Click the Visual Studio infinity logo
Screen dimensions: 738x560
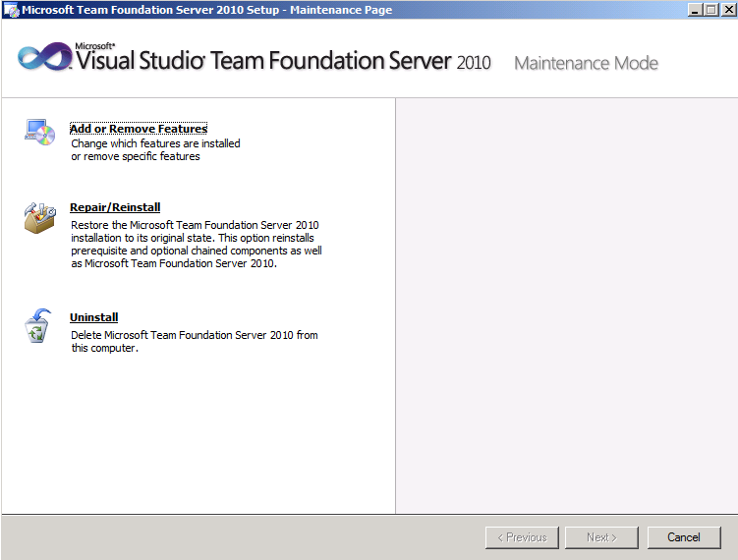[x=45, y=57]
